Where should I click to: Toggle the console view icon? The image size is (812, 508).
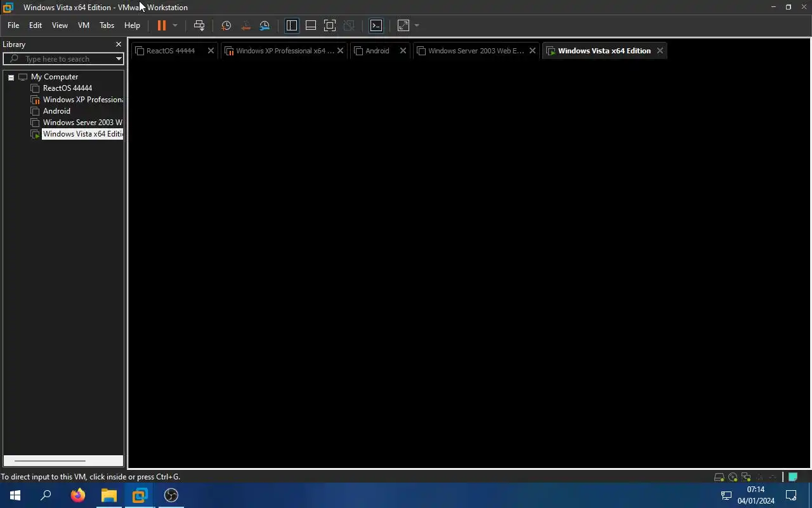click(376, 25)
